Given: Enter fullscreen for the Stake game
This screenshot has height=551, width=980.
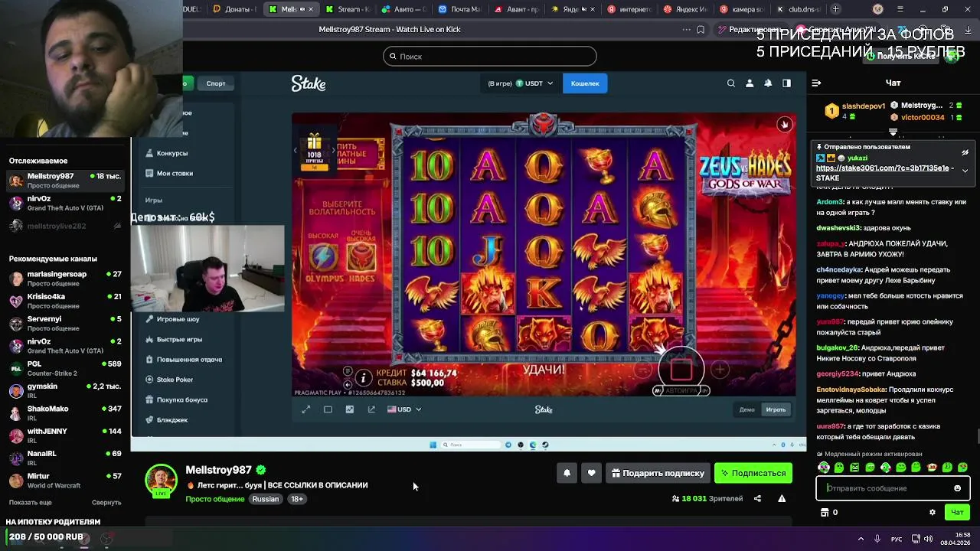Looking at the screenshot, I should 306,409.
